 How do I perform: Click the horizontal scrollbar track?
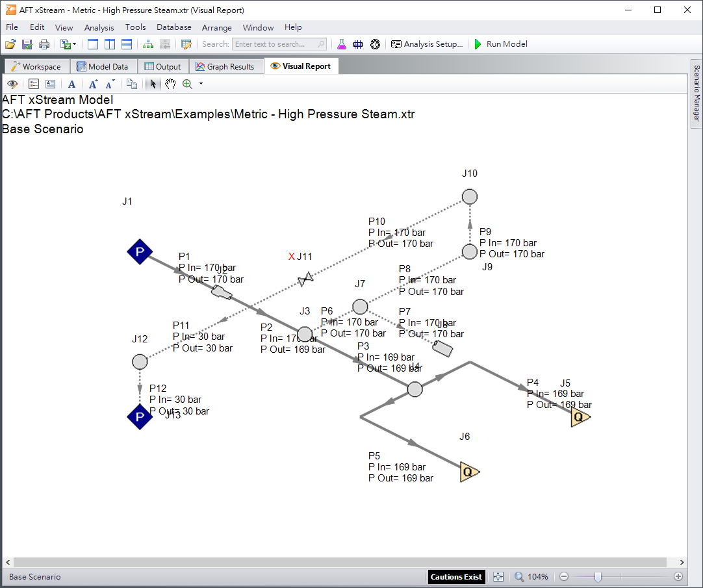tap(340, 563)
